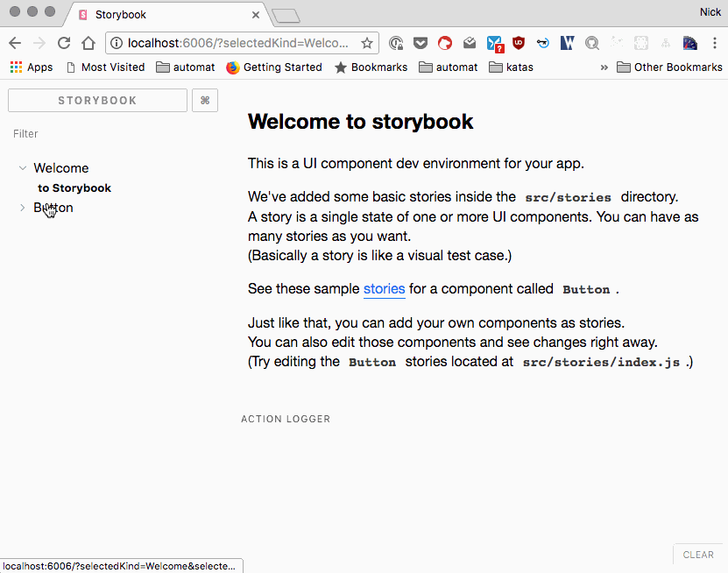The image size is (728, 573).
Task: Bookmark the page via the star icon
Action: coord(367,42)
